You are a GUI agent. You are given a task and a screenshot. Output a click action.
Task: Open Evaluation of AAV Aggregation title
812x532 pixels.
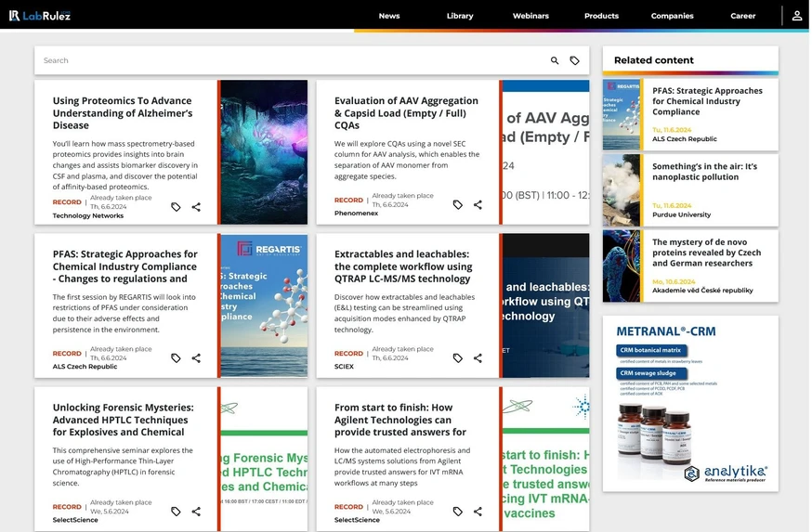(407, 113)
